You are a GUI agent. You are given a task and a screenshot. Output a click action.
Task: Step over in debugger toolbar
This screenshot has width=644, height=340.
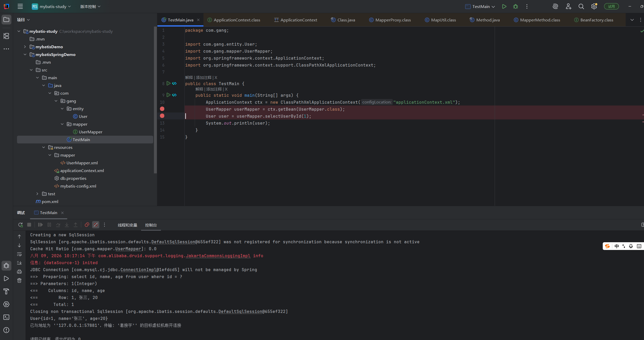(x=58, y=225)
